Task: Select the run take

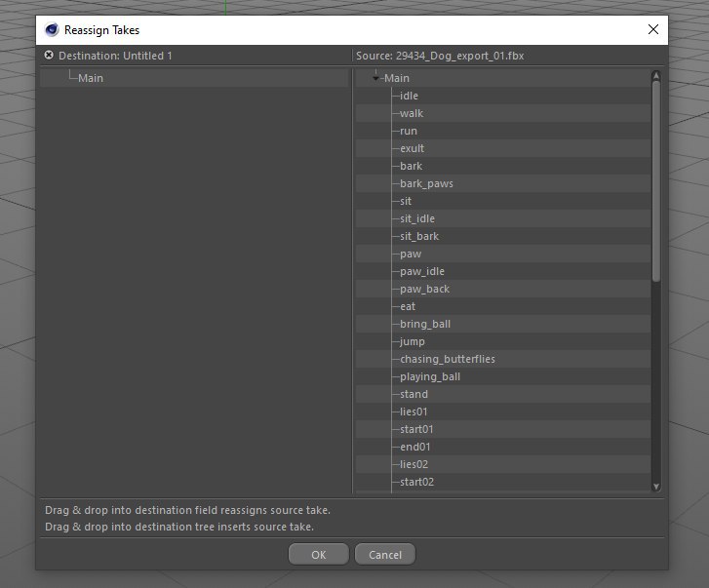Action: 409,131
